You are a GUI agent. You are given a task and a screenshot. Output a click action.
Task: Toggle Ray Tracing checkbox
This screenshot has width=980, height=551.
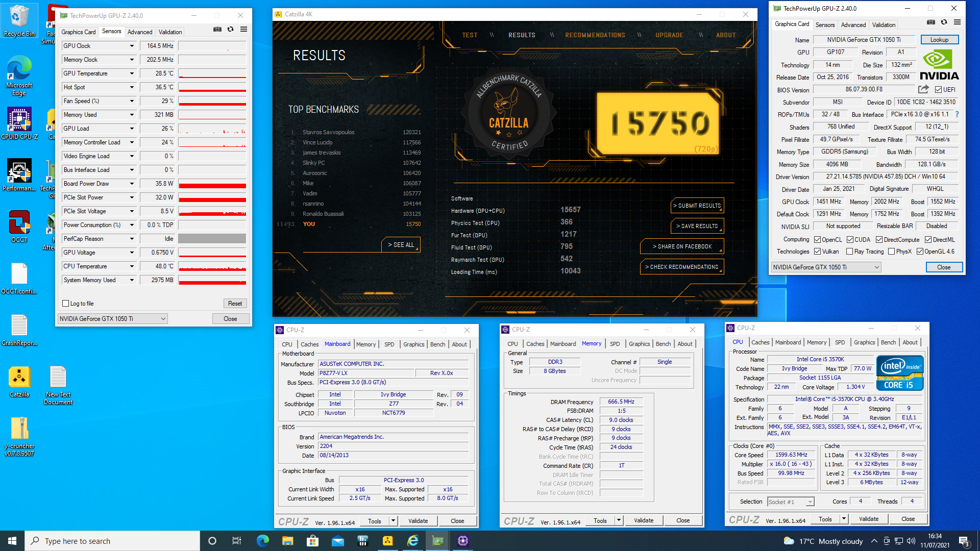click(x=849, y=252)
